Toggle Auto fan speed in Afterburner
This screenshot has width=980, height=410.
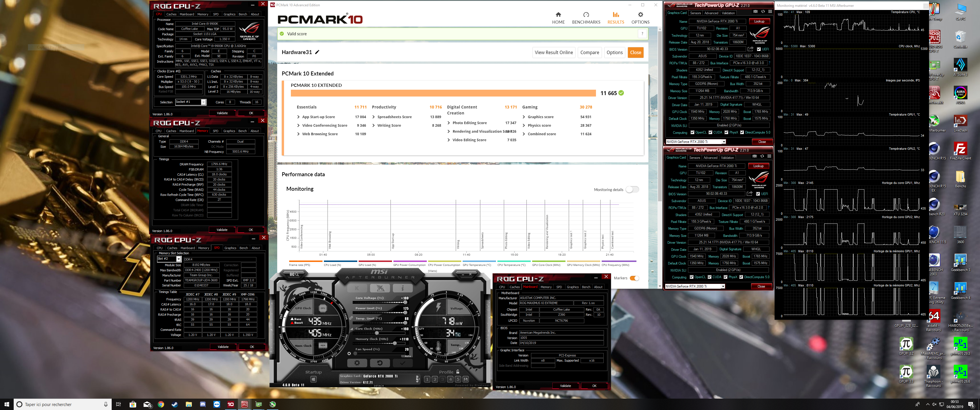click(407, 356)
